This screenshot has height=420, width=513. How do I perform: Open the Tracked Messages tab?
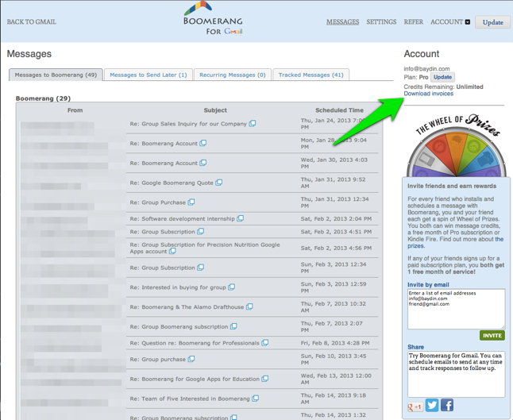point(310,75)
